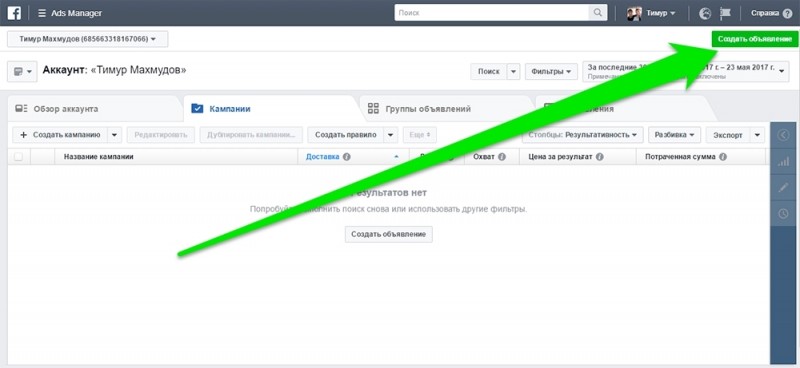Click the account view icon dropdown button
800x368 pixels.
click(x=22, y=71)
